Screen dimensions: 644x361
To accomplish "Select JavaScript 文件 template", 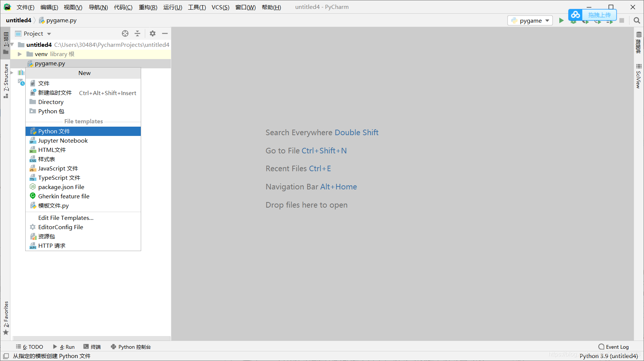I will (x=83, y=169).
